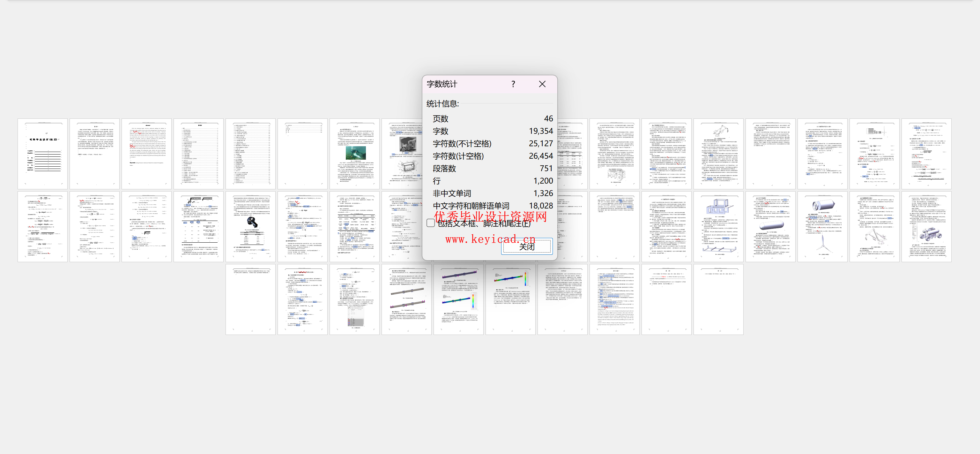Click the 中文字符和朝鲜语单词 row label
Image resolution: width=980 pixels, height=454 pixels.
pos(471,206)
